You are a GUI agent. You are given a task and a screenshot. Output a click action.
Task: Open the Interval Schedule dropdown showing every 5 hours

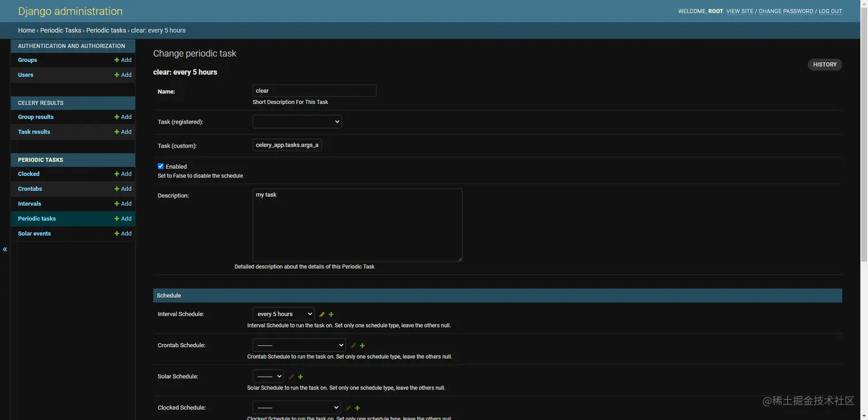pos(284,314)
